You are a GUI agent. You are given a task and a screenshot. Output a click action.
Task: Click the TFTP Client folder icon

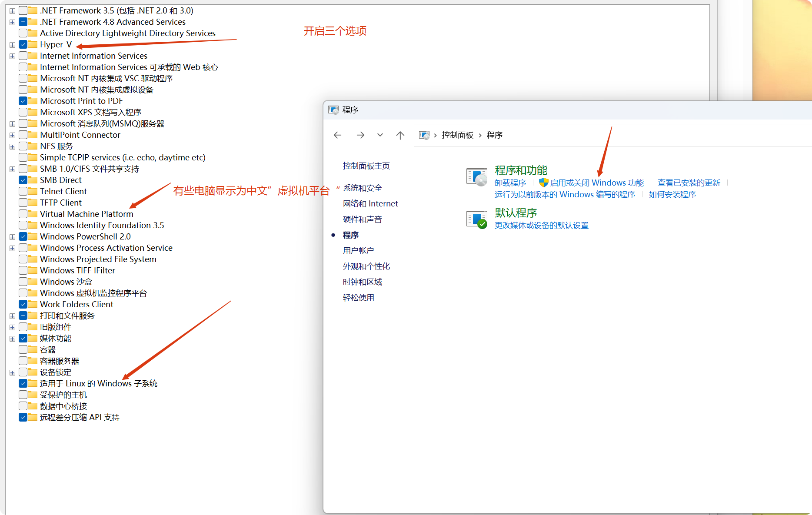click(x=33, y=203)
